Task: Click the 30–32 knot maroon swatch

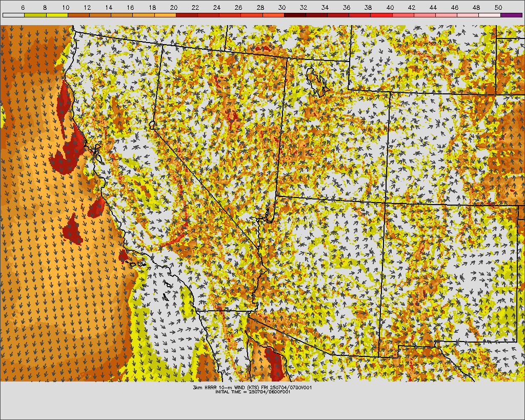Action: coord(295,15)
